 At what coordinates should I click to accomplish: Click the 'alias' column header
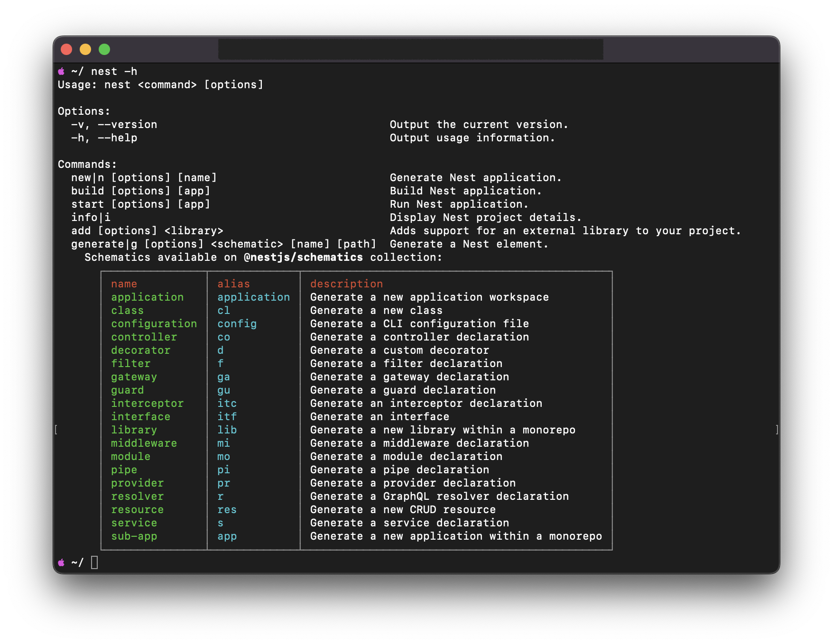pos(234,284)
